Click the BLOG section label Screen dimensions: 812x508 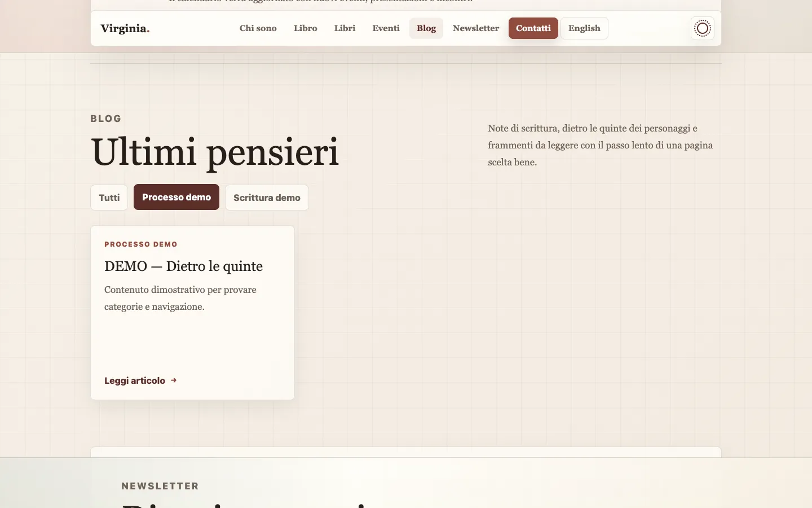pyautogui.click(x=106, y=119)
